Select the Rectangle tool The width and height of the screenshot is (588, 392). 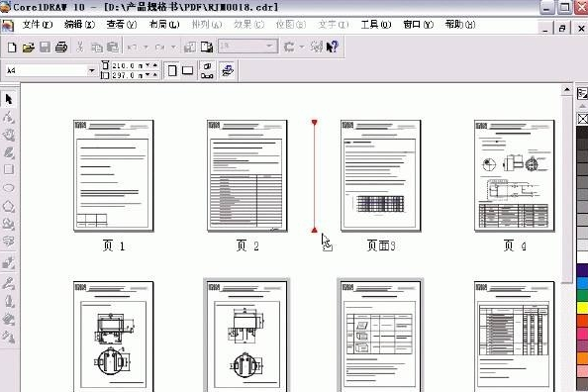9,169
